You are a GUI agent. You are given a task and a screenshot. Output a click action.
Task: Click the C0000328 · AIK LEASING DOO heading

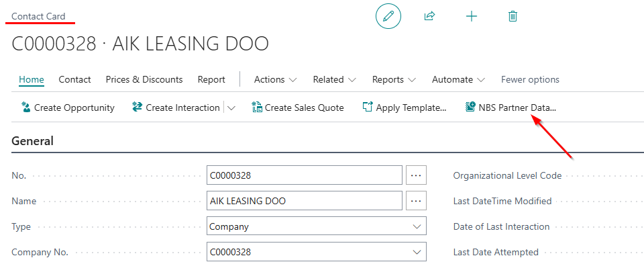140,44
